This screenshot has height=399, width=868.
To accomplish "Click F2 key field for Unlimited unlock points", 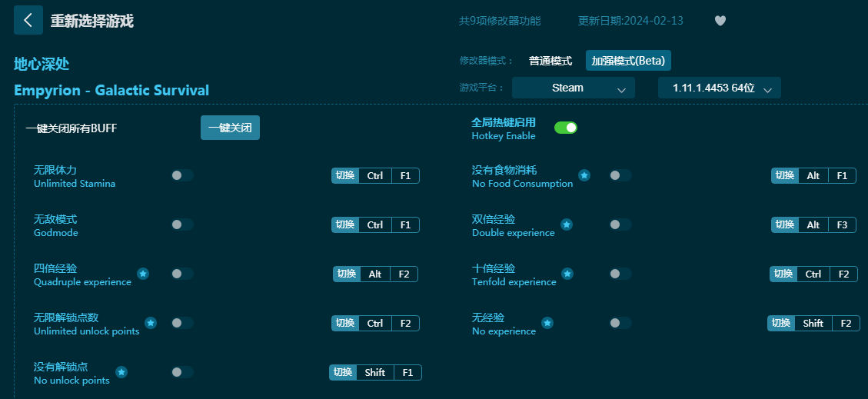I will click(x=405, y=324).
